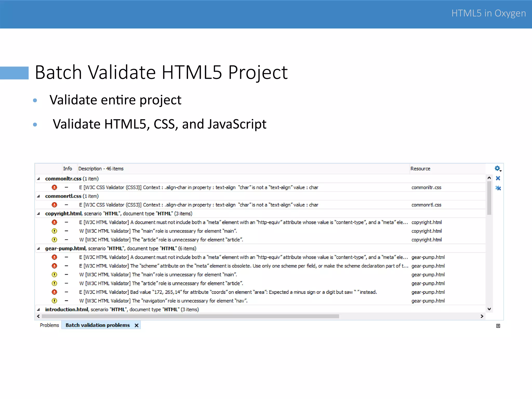This screenshot has width=532, height=399.
Task: Click gear-pump.html resource in coords error row
Action: (428, 292)
